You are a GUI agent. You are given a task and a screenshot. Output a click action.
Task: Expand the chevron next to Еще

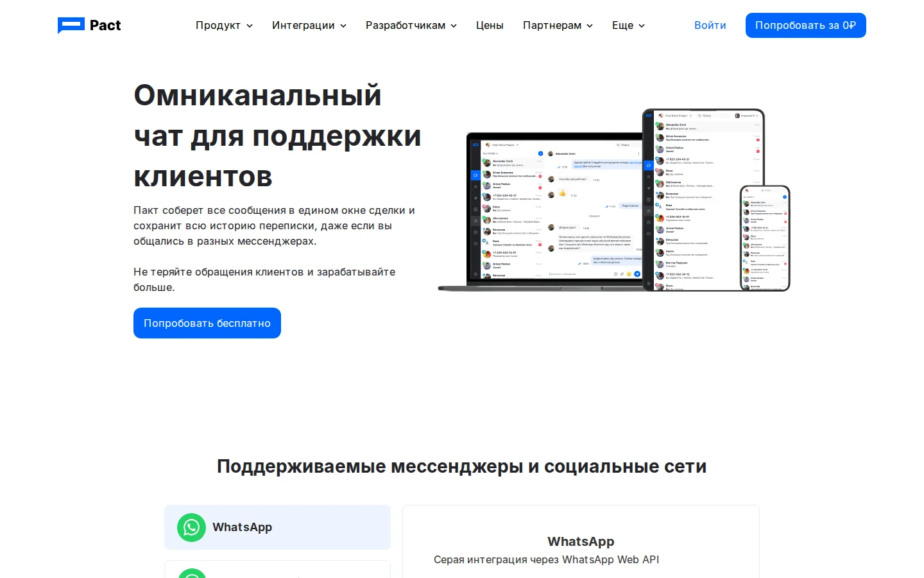tap(642, 26)
